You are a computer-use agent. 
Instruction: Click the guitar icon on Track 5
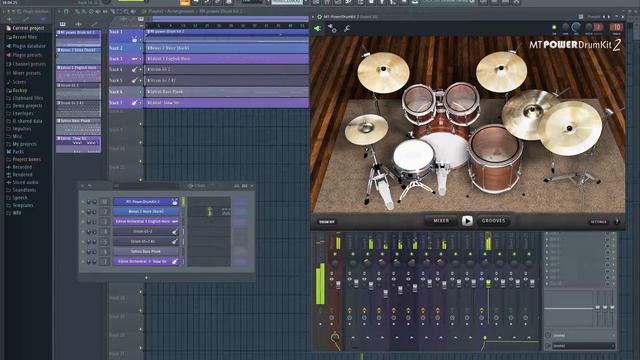(x=134, y=81)
